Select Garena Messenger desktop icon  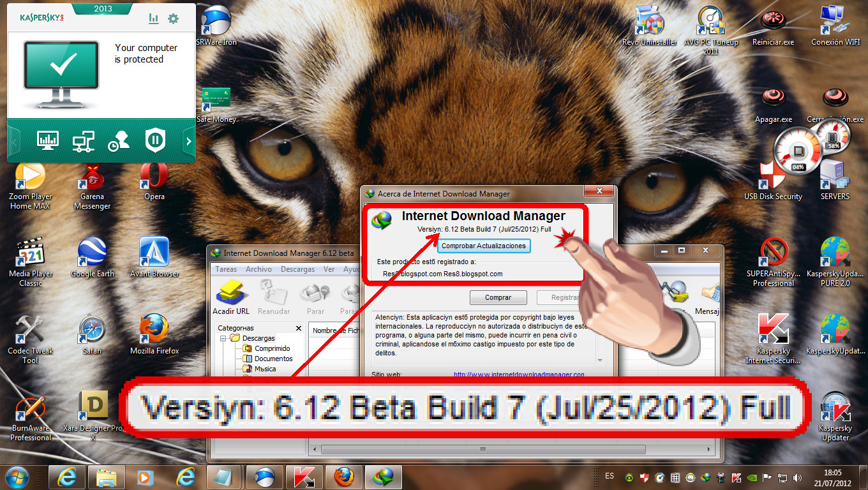pyautogui.click(x=92, y=186)
